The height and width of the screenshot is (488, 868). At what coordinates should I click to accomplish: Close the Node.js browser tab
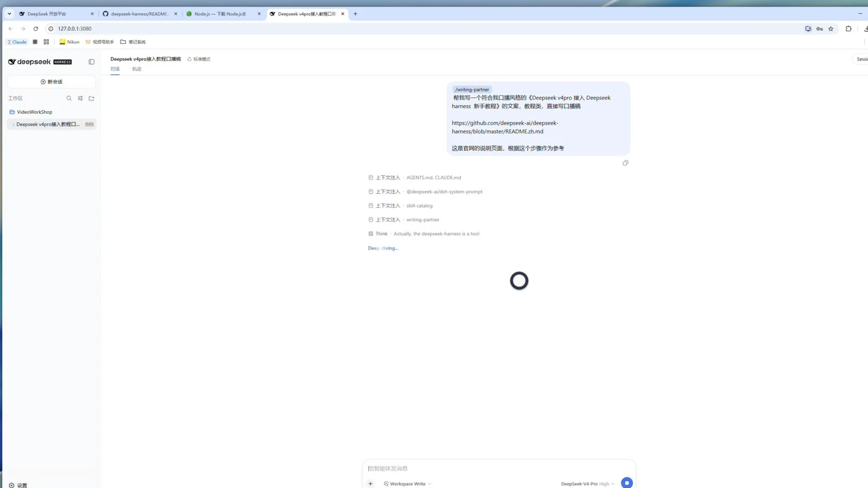(259, 14)
